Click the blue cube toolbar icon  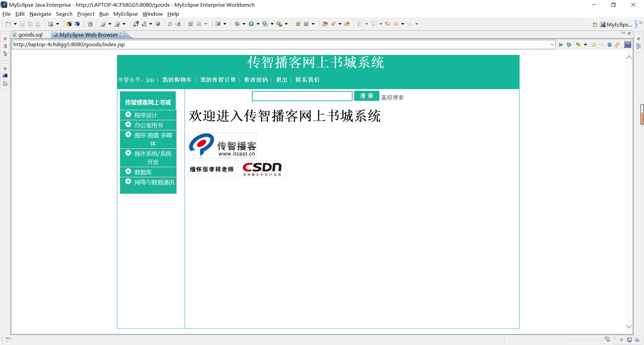coord(77,24)
